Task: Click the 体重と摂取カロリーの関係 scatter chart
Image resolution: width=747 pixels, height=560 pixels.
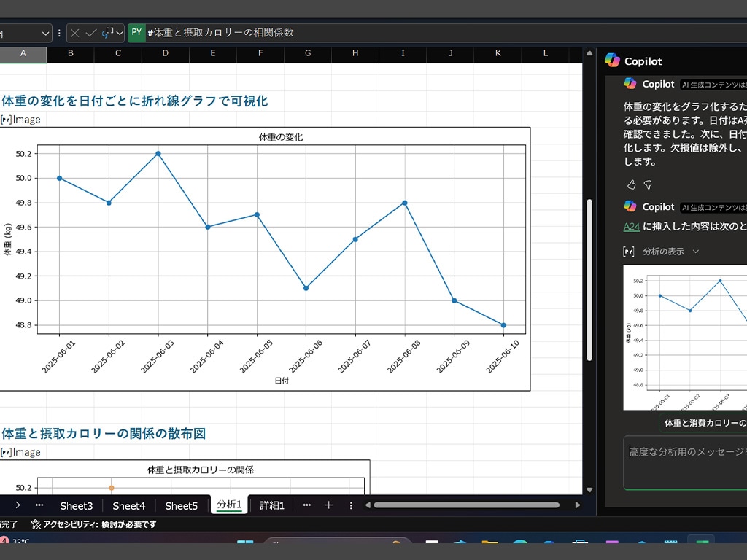Action: (x=185, y=477)
